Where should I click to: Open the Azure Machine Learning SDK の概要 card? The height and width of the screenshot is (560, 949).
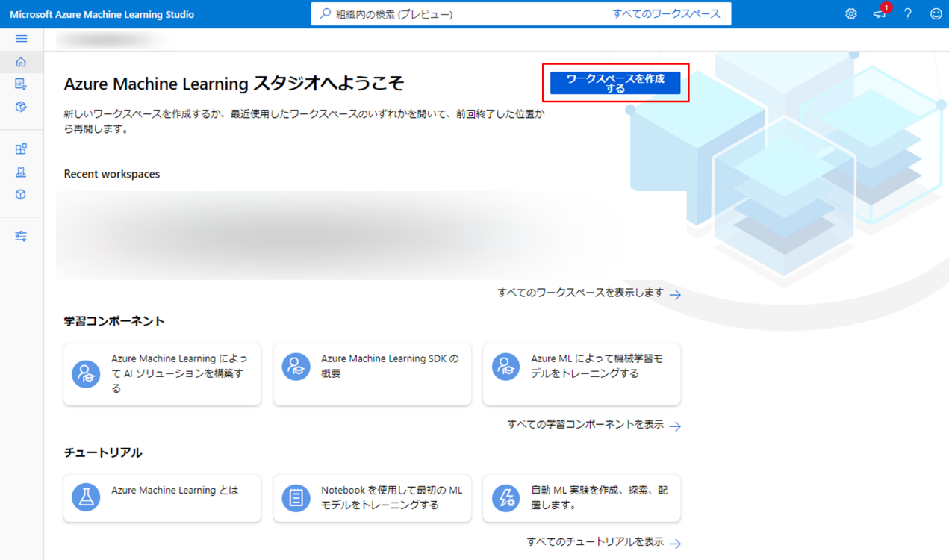point(373,374)
